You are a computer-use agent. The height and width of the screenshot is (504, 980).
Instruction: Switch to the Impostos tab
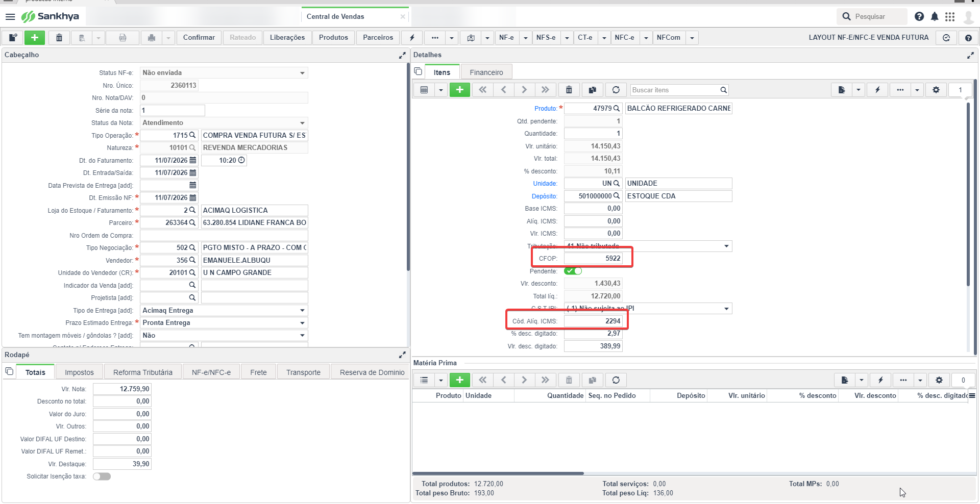(80, 372)
